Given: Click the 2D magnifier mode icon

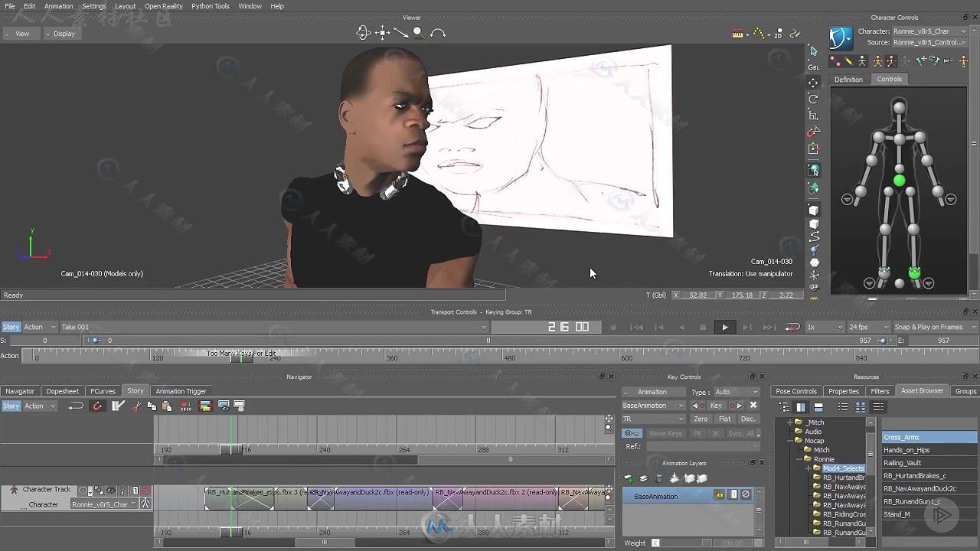Looking at the screenshot, I should tap(778, 34).
